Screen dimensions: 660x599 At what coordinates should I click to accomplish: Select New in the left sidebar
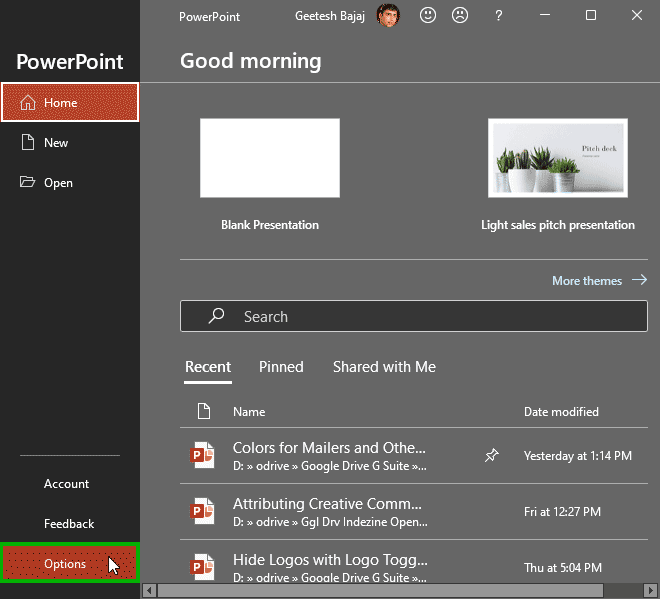[x=56, y=143]
